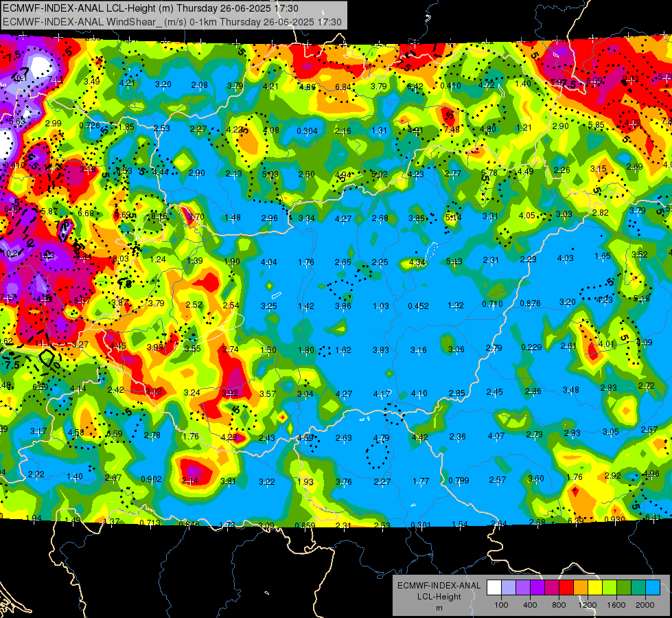The height and width of the screenshot is (618, 672).
Task: Click the wind shear value 2.08
Action: click(x=200, y=85)
